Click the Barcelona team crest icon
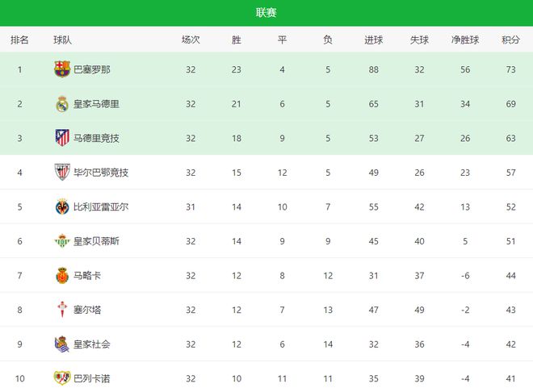 (x=61, y=69)
